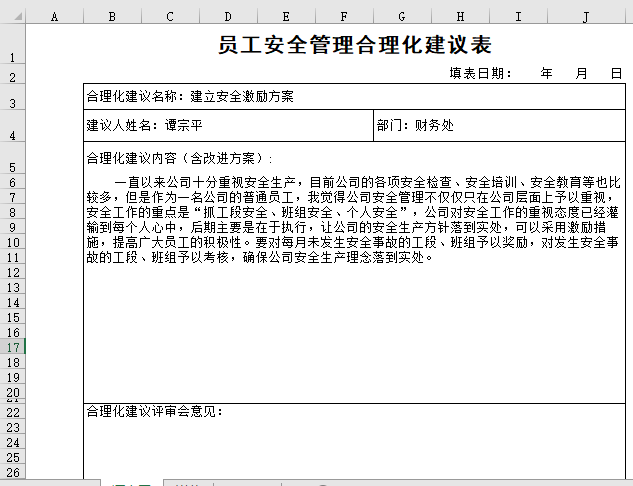The height and width of the screenshot is (486, 633).
Task: Select the 合理化建议评审会意见 cell
Action: tap(155, 411)
